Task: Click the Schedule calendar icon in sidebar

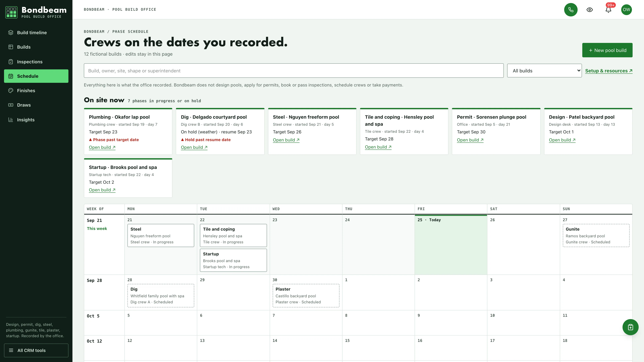Action: pos(11,76)
